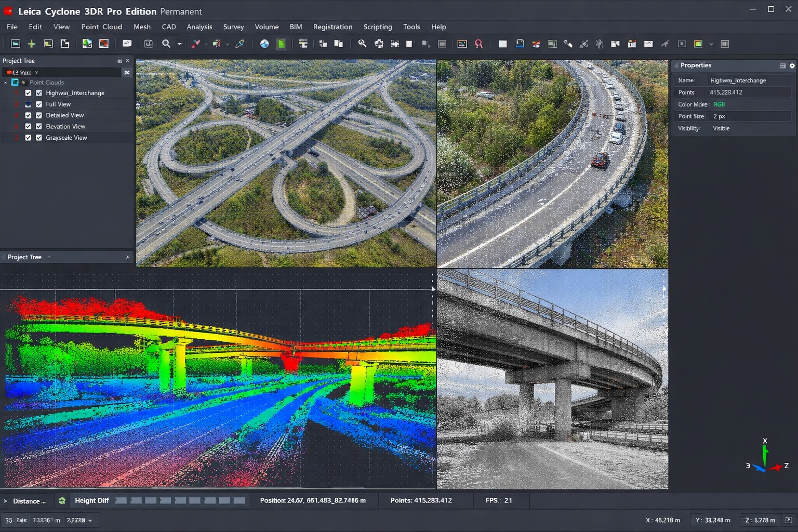
Task: Close the Project Tree panel
Action: pyautogui.click(x=128, y=61)
